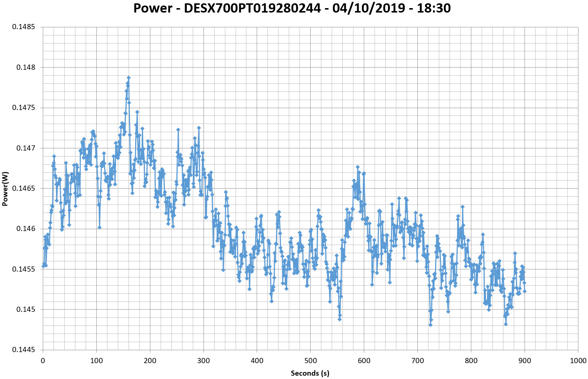Select the 300 x-axis tick label
The width and height of the screenshot is (588, 379).
tap(204, 361)
